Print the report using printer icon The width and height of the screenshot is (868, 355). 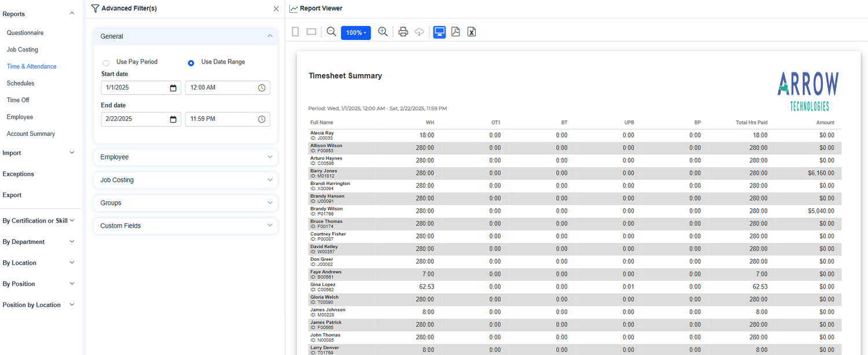tap(403, 32)
